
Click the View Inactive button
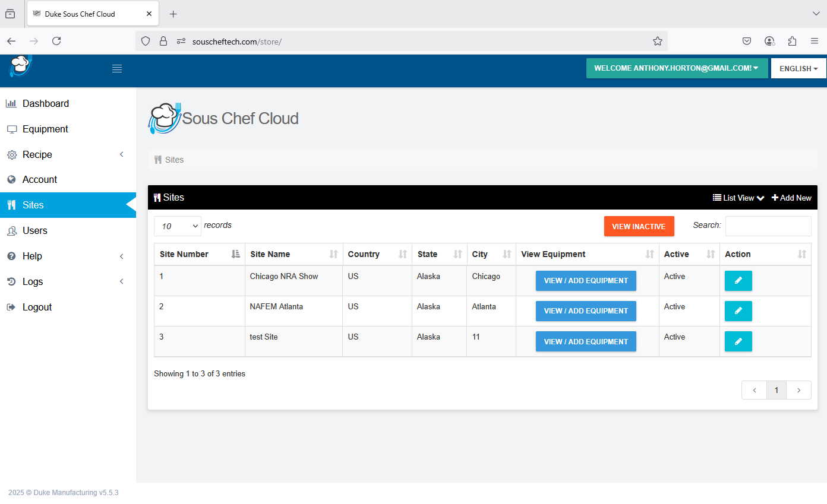tap(639, 226)
